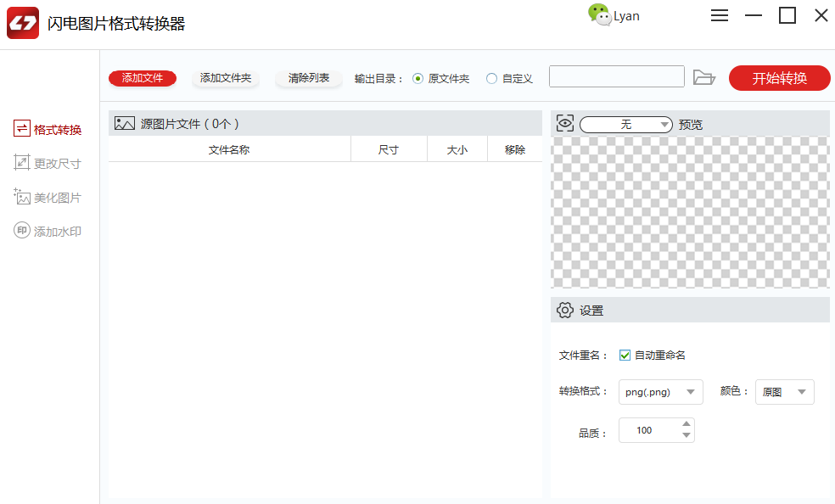Click the settings gear icon

(565, 310)
